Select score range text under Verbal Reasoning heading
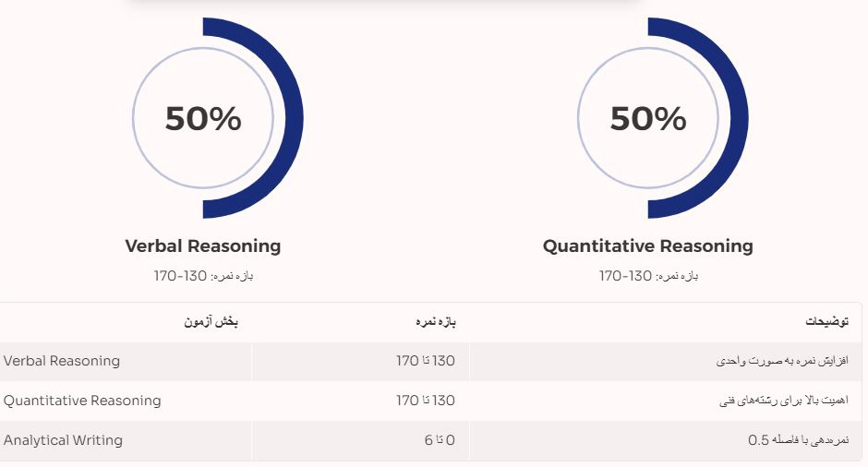This screenshot has height=467, width=868. [x=203, y=276]
